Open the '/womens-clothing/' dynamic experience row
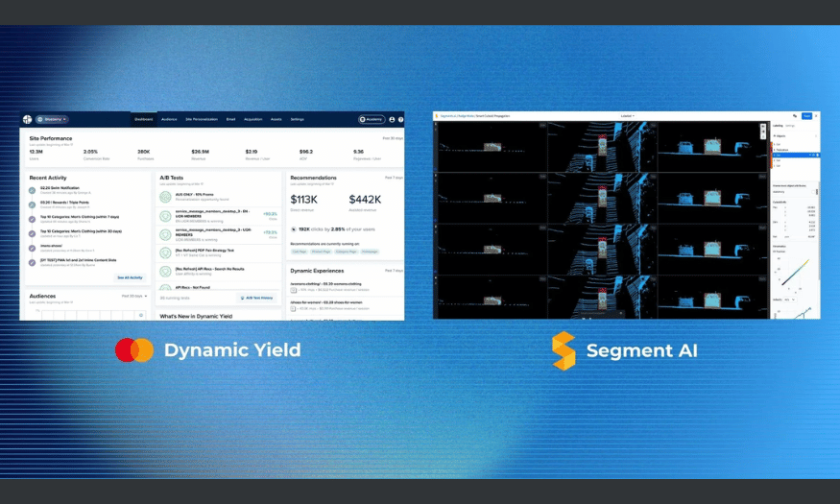Image resolution: width=840 pixels, height=504 pixels. 346,286
